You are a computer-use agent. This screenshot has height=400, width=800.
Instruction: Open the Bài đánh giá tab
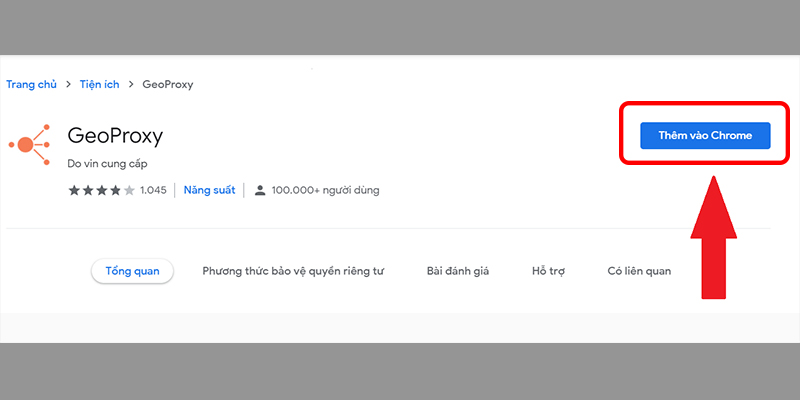[458, 271]
